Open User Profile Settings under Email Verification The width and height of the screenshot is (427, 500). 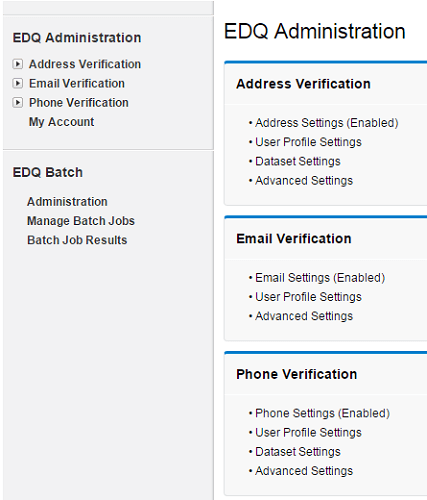click(308, 297)
